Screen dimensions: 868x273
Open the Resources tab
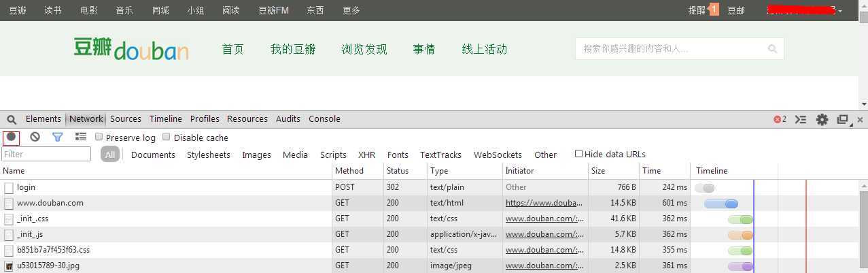(x=247, y=118)
